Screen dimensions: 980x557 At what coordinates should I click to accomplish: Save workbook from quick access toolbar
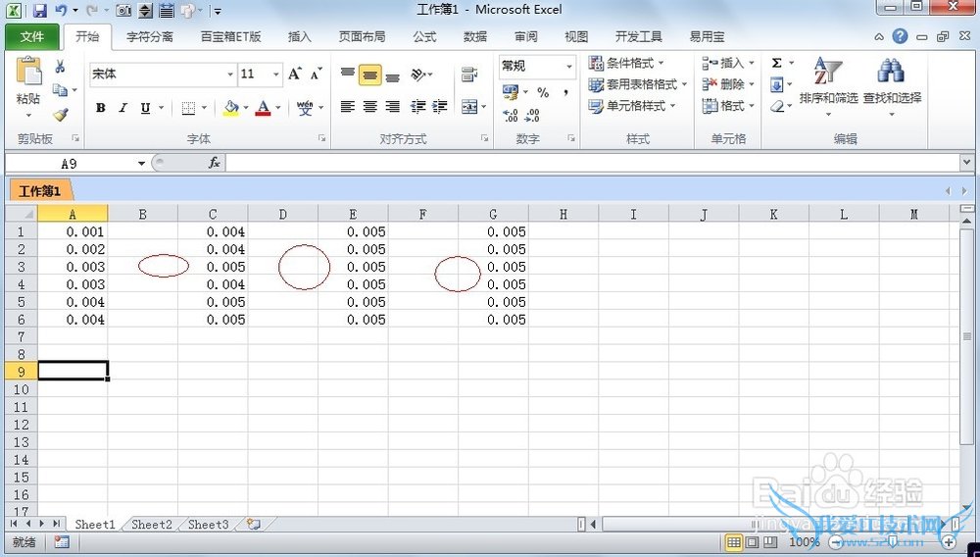[x=39, y=11]
